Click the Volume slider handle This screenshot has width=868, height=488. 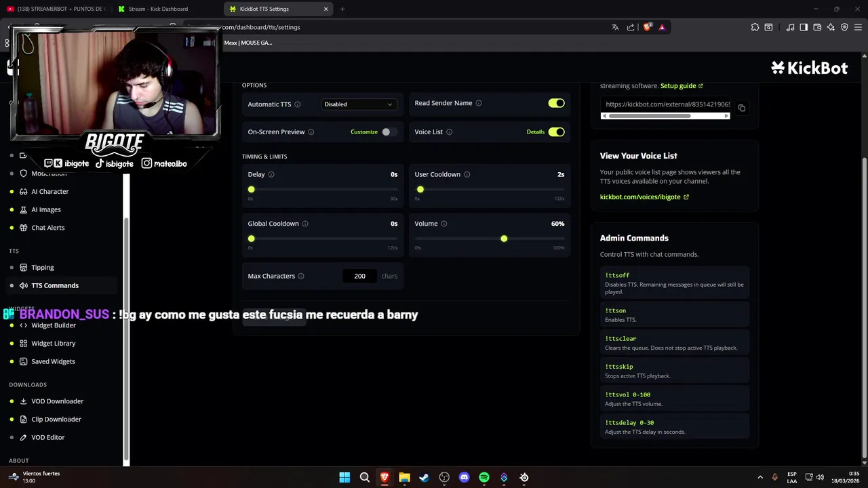(504, 239)
